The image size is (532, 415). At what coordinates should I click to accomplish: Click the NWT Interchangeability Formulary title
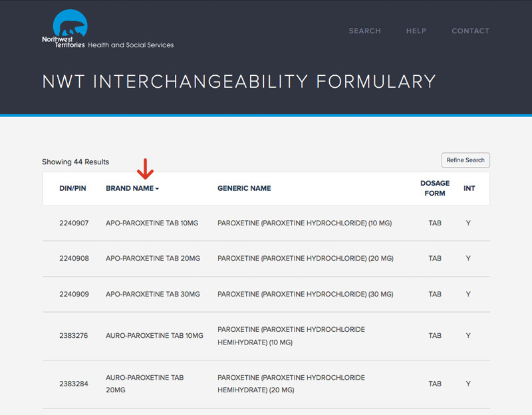click(x=239, y=81)
